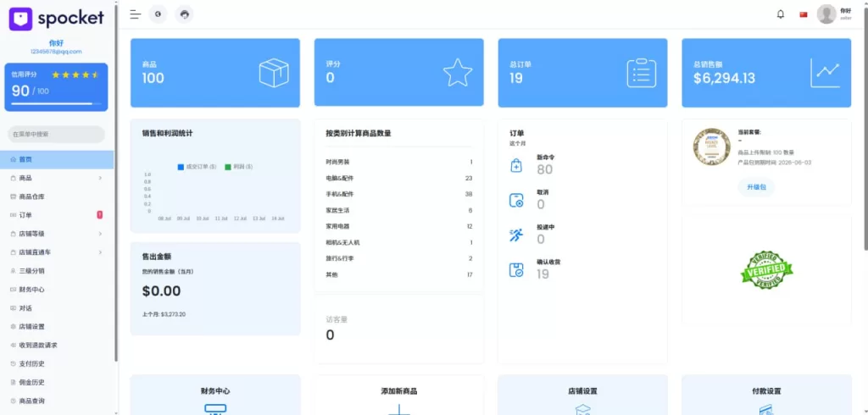Expand the 店铺直通车 menu chevron
The height and width of the screenshot is (415, 868).
point(100,252)
